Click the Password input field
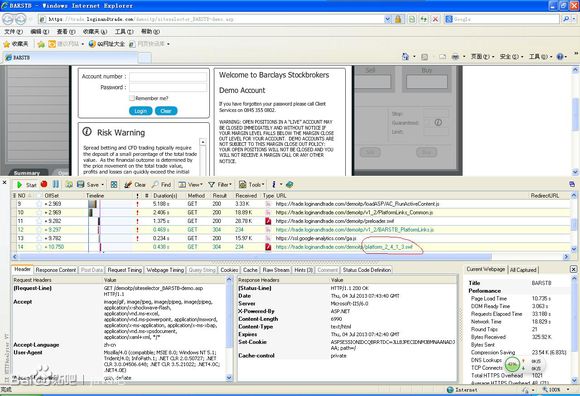The image size is (580, 396). click(168, 87)
